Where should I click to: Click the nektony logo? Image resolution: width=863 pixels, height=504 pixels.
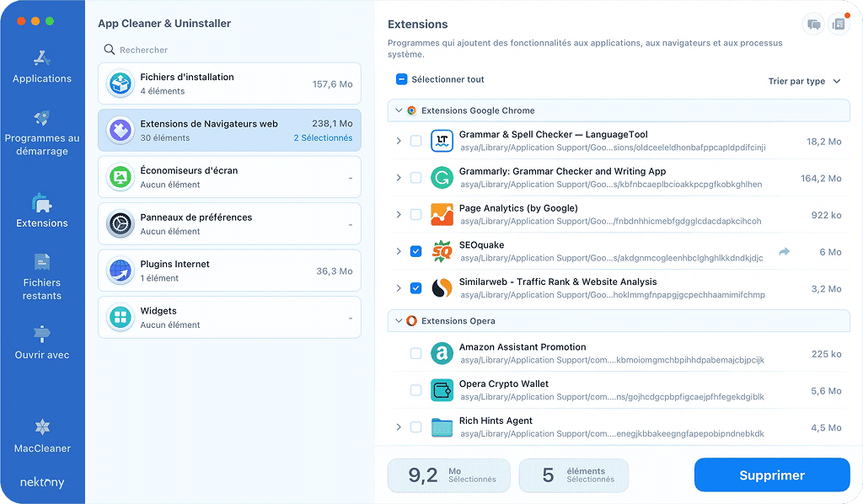[x=42, y=482]
